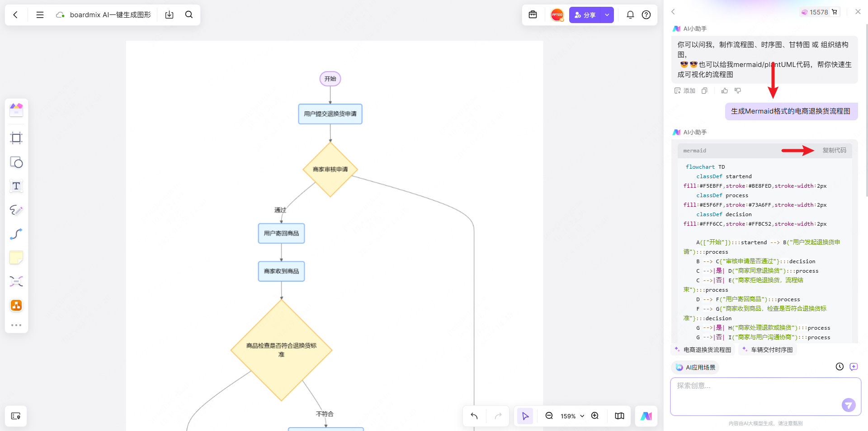Undo the last action

click(x=474, y=416)
